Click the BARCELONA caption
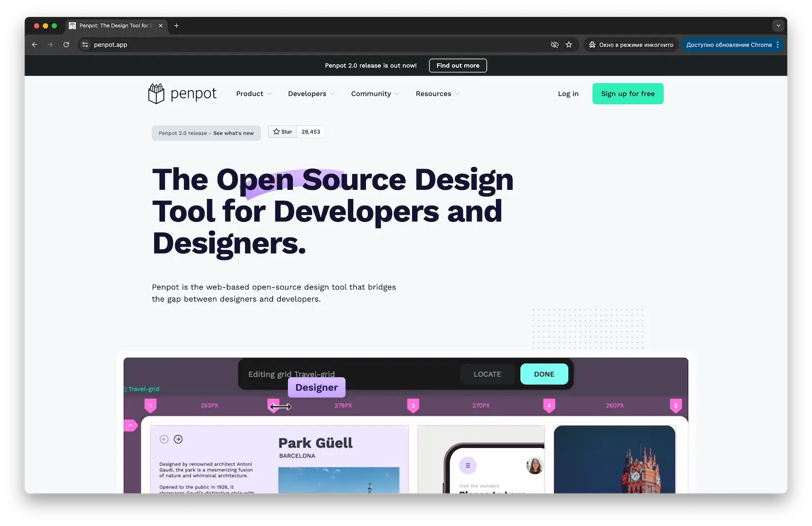The image size is (812, 526). point(297,456)
